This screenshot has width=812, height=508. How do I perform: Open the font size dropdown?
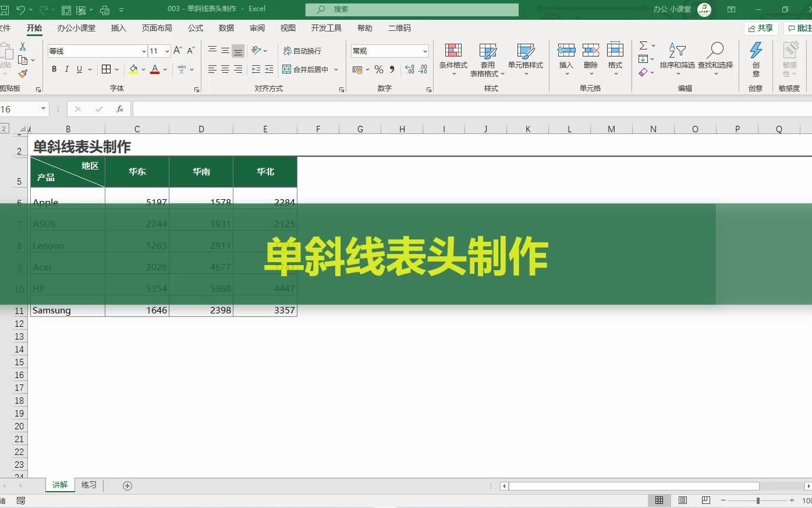coord(167,51)
